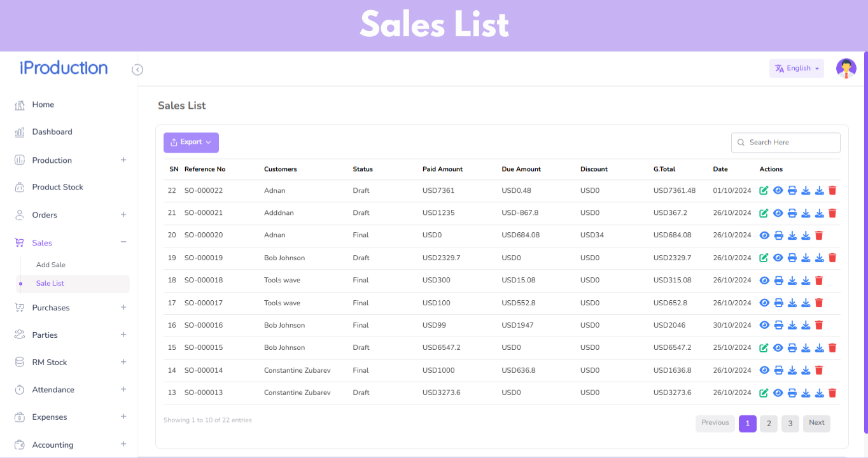Screen dimensions: 868x458
Task: Open the user profile avatar
Action: [846, 69]
